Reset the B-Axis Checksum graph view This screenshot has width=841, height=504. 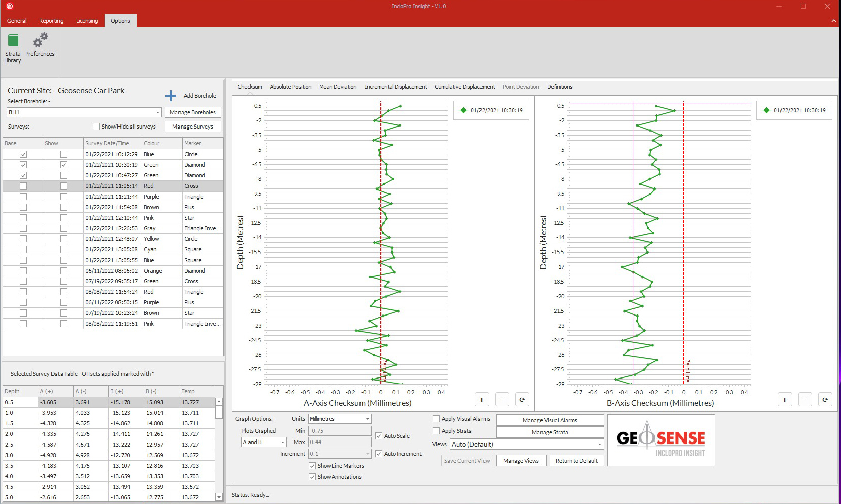[825, 400]
